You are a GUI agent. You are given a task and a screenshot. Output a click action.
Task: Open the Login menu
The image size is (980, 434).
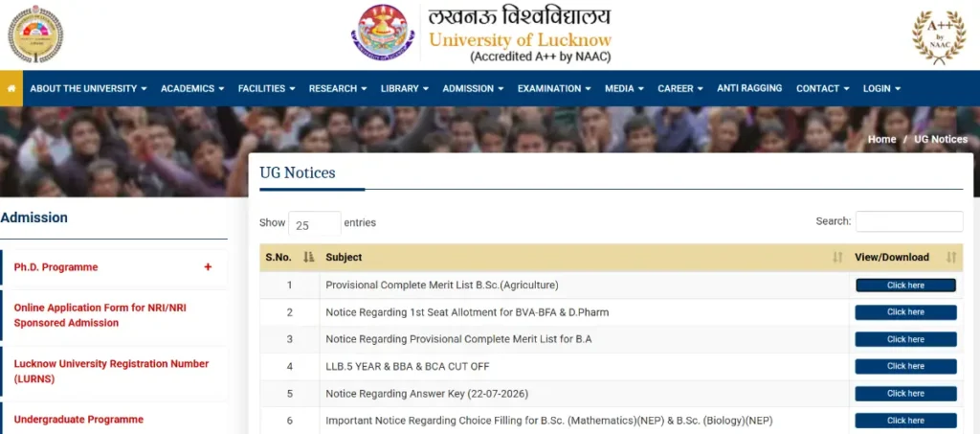(x=881, y=89)
